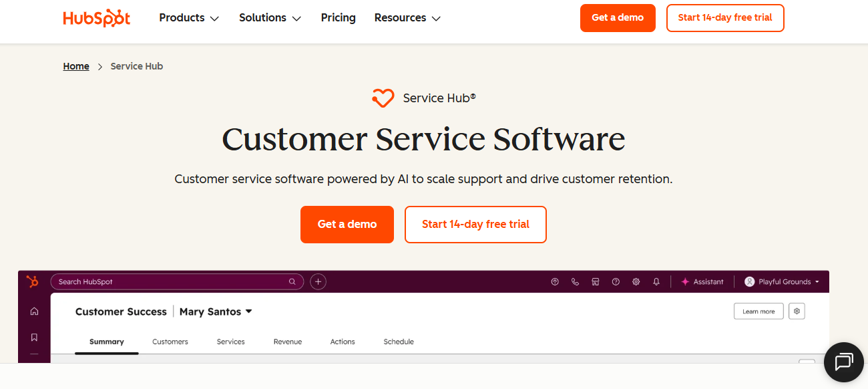Open the marketplace storefront icon
The height and width of the screenshot is (389, 868).
(x=596, y=281)
